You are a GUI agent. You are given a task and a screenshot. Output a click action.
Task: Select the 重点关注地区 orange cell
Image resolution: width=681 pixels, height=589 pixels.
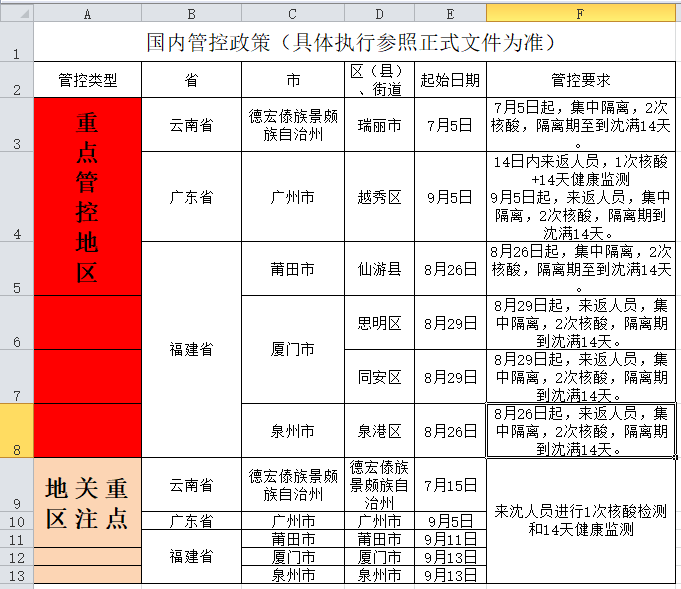(x=87, y=503)
